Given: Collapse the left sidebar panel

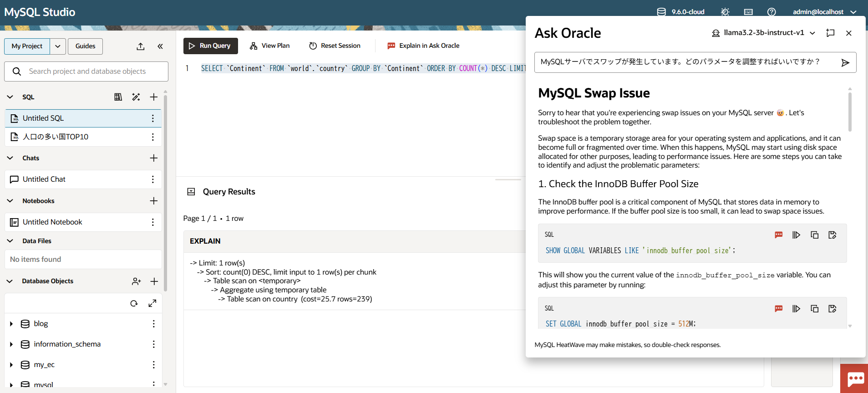Looking at the screenshot, I should click(160, 46).
